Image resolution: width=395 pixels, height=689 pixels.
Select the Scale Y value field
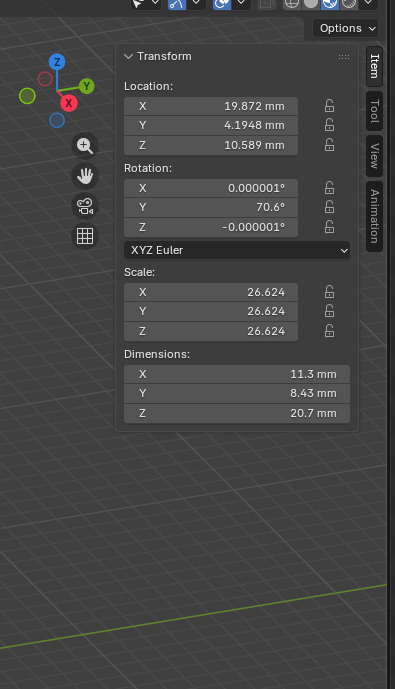pyautogui.click(x=211, y=311)
